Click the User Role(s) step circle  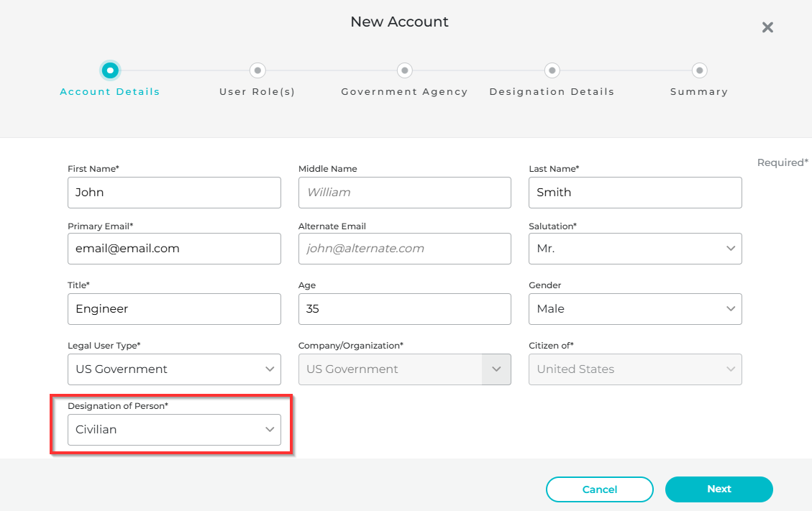257,70
